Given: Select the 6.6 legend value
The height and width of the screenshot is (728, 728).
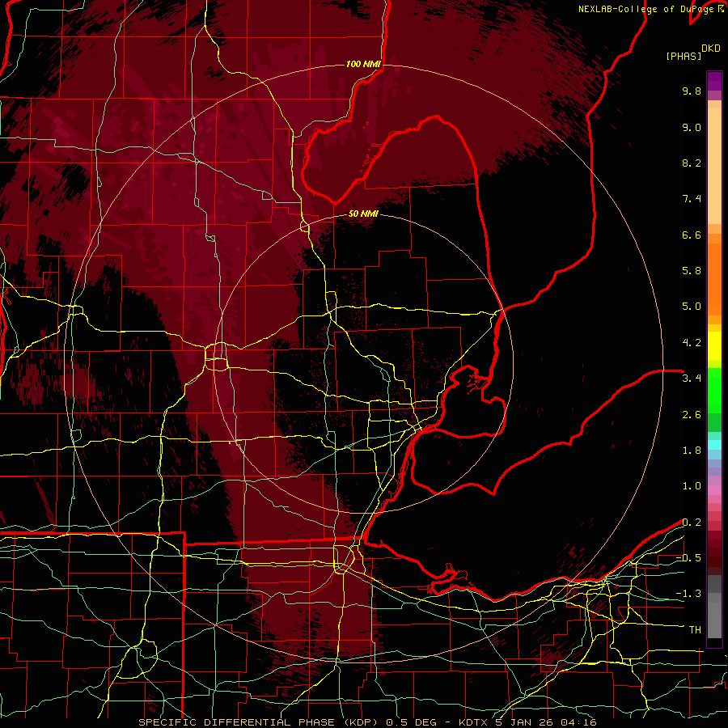Looking at the screenshot, I should tap(692, 235).
